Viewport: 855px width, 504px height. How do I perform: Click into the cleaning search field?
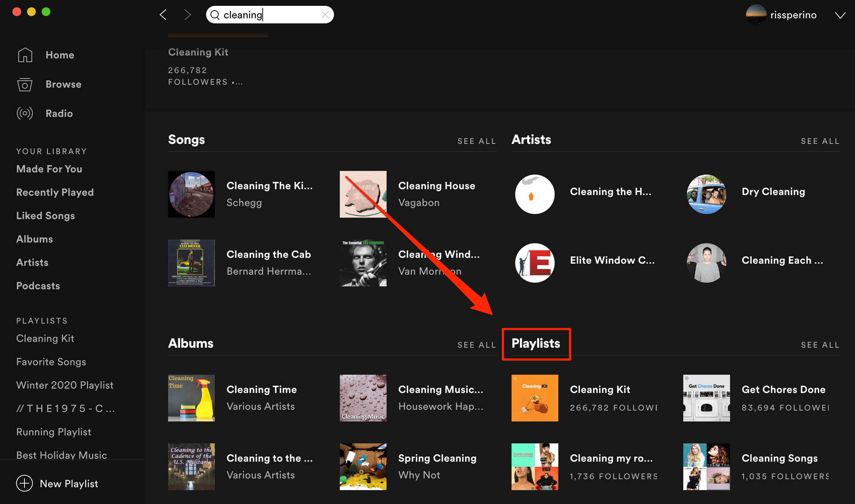click(270, 15)
